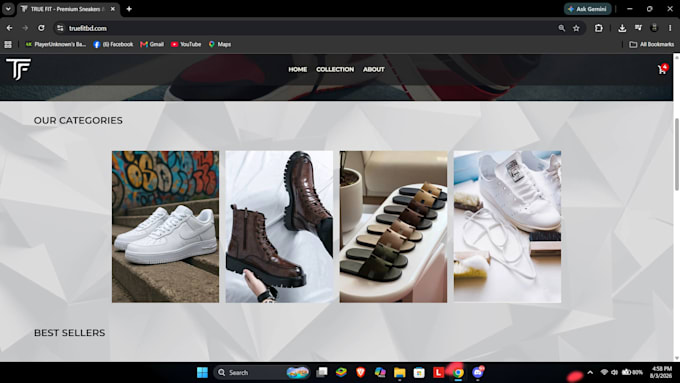Open the COLLECTION nav item

click(x=335, y=69)
